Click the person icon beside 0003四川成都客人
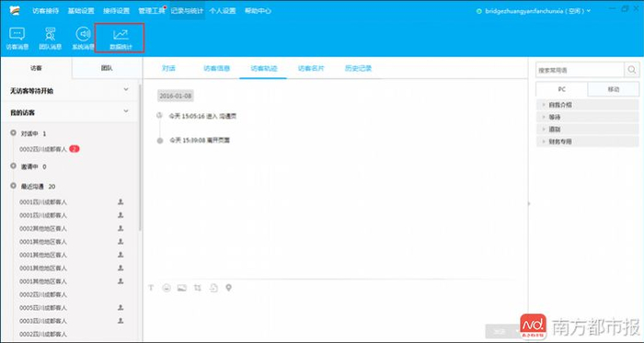Screen dimensions: 644x343 (121, 320)
